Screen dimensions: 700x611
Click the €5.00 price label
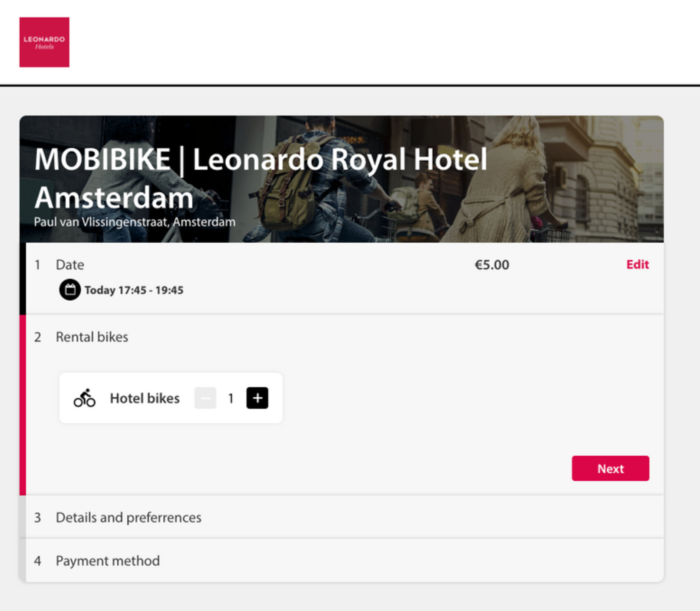492,265
